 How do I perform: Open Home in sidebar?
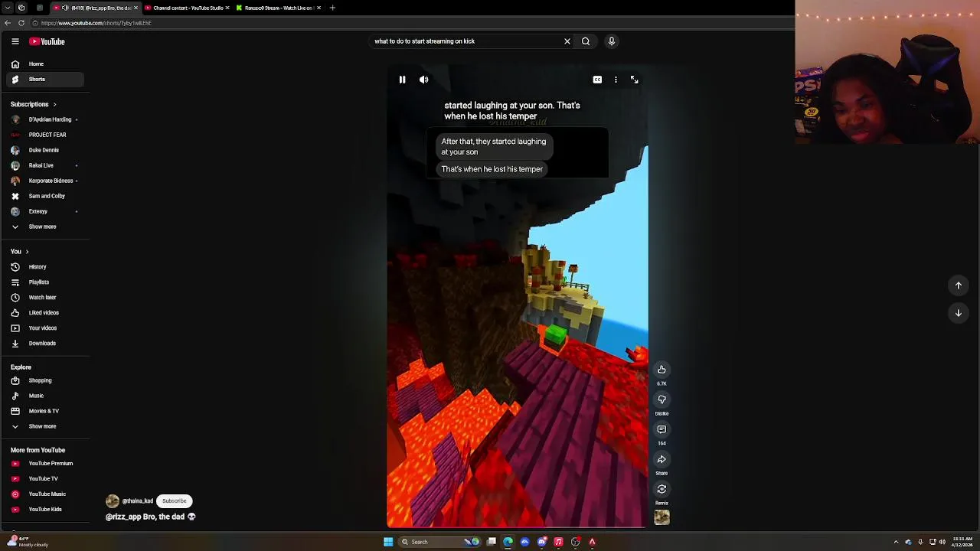(x=47, y=64)
